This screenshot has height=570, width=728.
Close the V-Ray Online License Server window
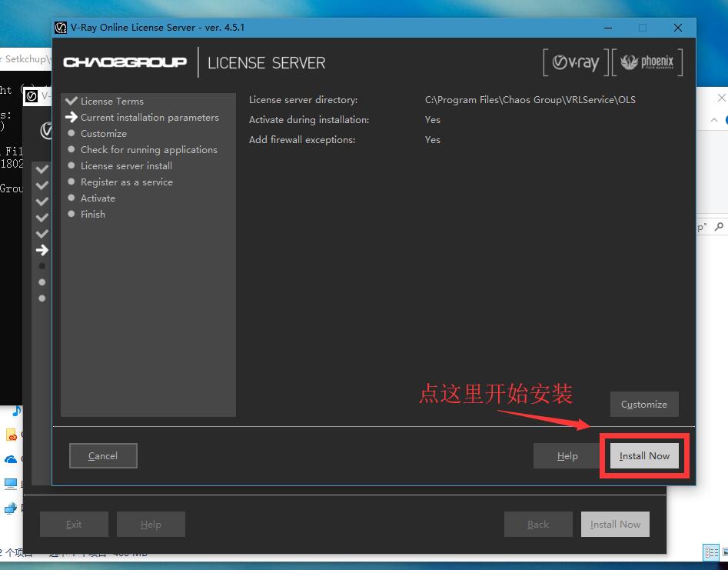click(x=678, y=28)
